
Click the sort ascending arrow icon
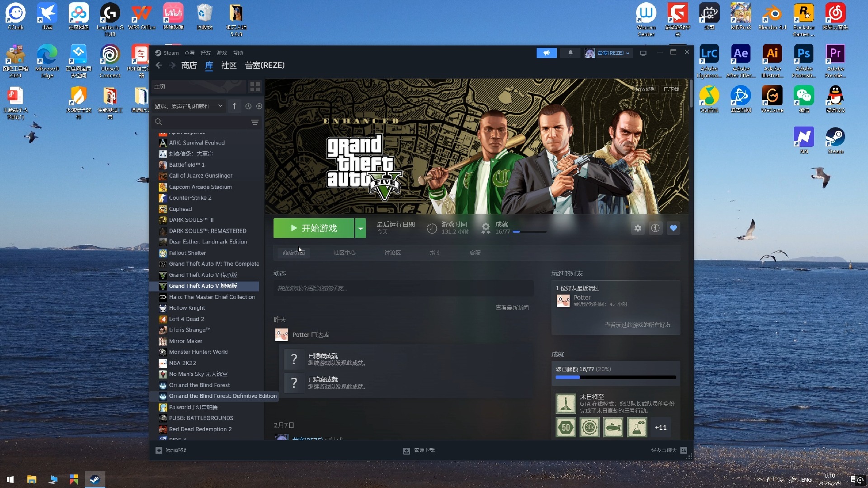[x=234, y=106]
